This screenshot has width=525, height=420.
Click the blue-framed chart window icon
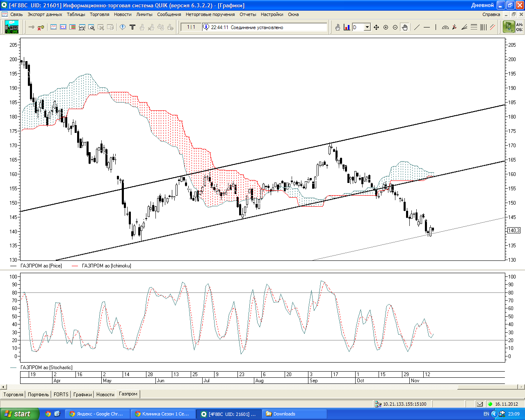coord(63,27)
